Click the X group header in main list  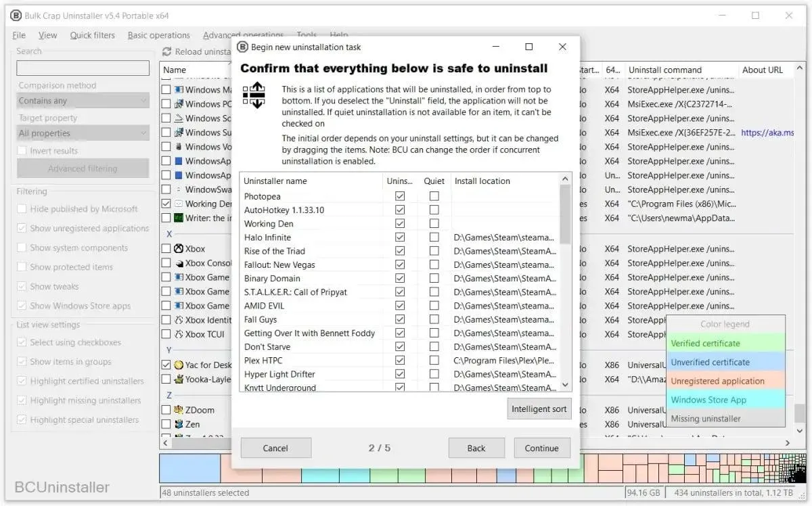point(169,234)
